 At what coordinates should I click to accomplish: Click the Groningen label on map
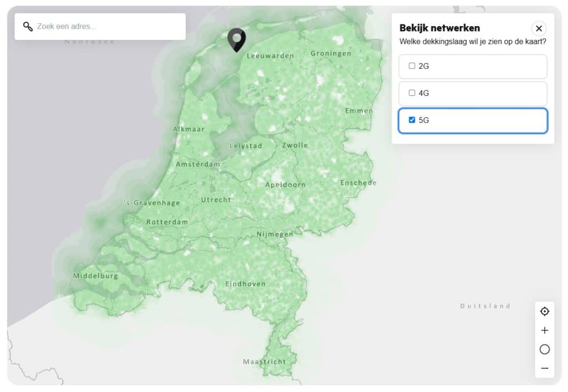331,53
